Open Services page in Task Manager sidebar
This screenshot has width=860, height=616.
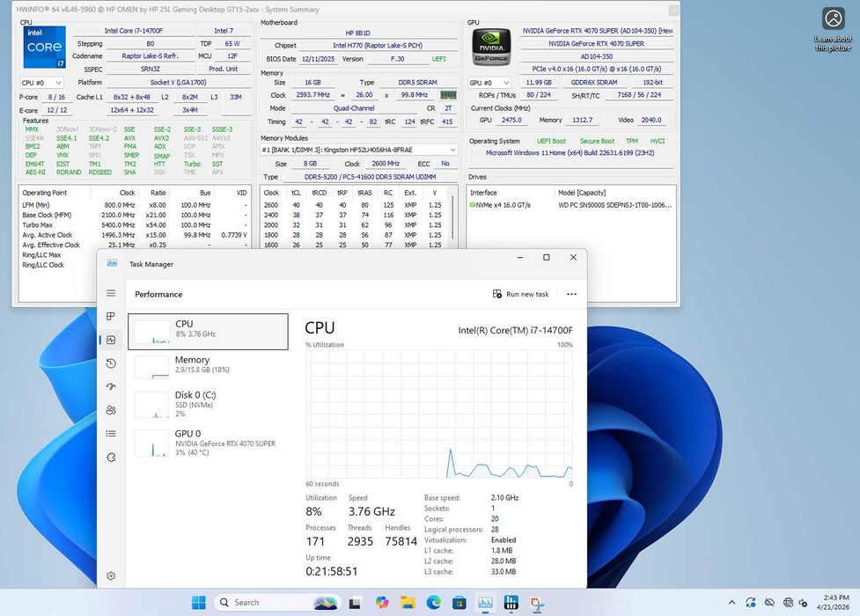[111, 457]
